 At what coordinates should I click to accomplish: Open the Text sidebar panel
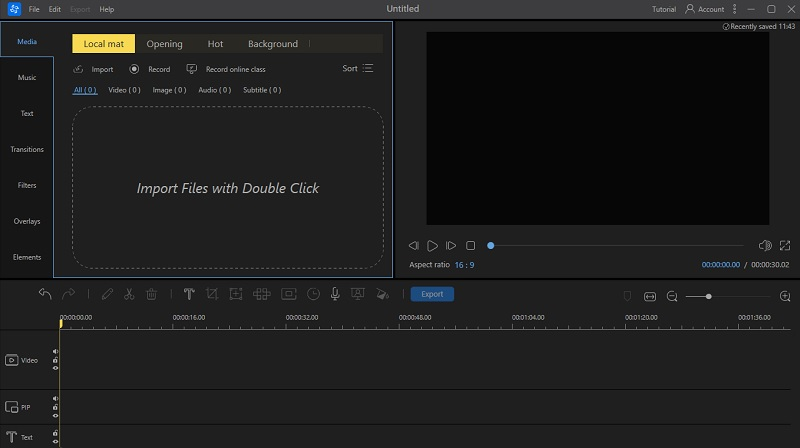(27, 113)
